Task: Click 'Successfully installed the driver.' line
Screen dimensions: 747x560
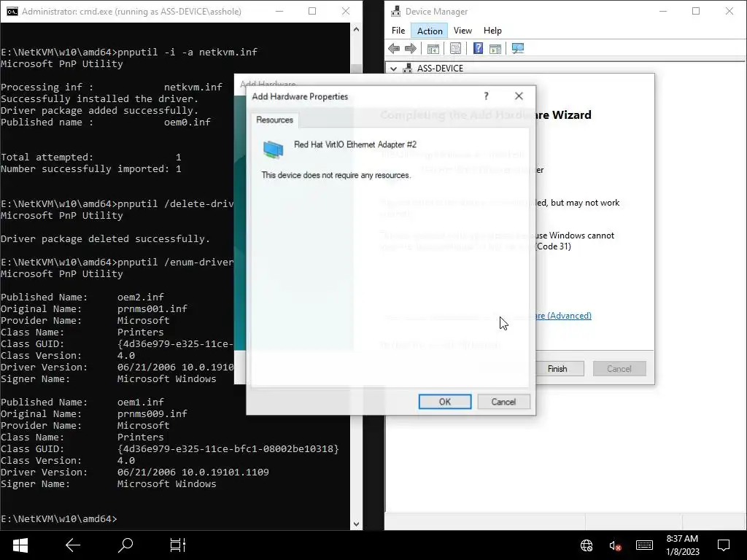Action: point(99,98)
